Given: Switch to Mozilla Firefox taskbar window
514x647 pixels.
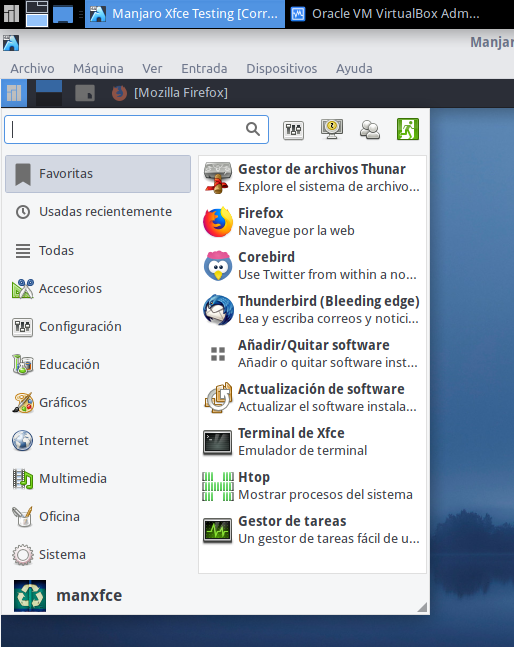Looking at the screenshot, I should (x=170, y=93).
